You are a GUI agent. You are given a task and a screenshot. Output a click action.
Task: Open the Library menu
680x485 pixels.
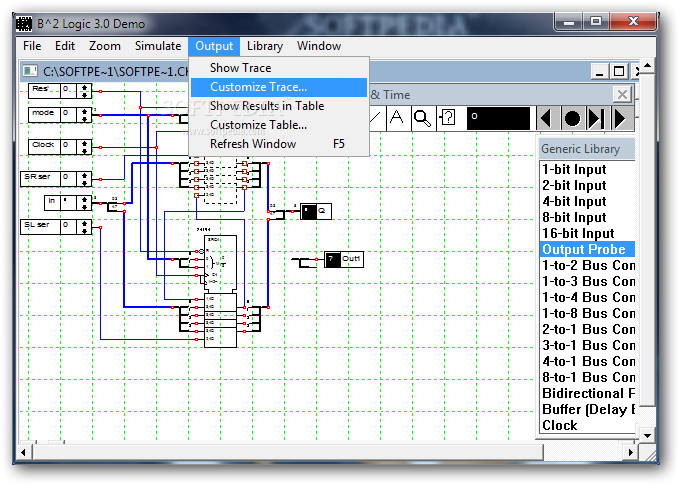tap(265, 46)
